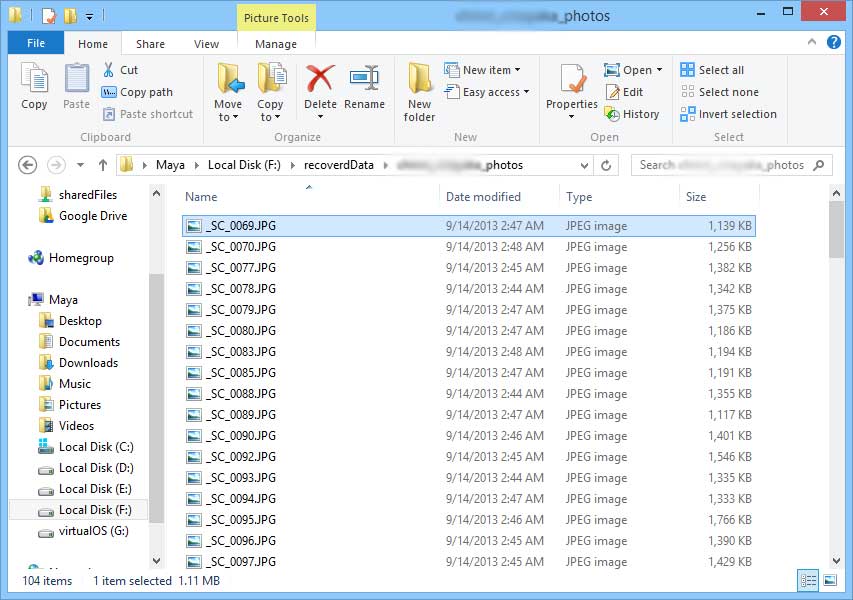Click the Copy path button

point(141,92)
